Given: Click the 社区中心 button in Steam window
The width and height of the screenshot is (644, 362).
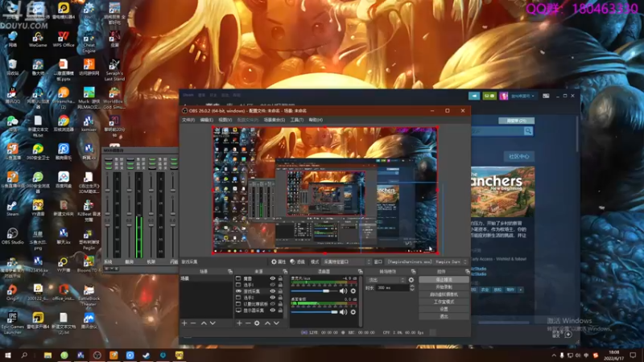Looking at the screenshot, I should pos(518,156).
